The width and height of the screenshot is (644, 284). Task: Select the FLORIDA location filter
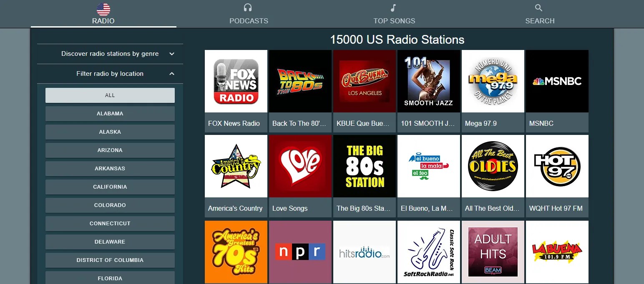pyautogui.click(x=110, y=278)
